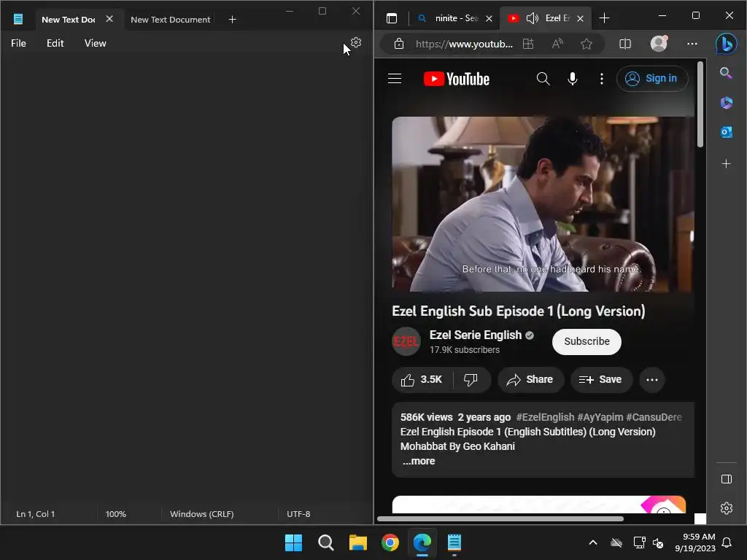Screen dimensions: 747x560
Task: Launch File Explorer from taskbar
Action: pyautogui.click(x=357, y=542)
